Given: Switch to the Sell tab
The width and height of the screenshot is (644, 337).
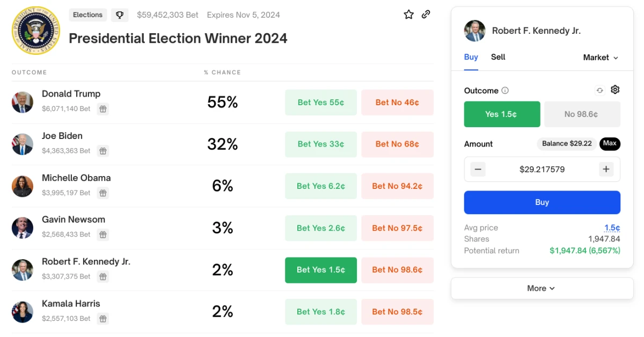Looking at the screenshot, I should pos(498,57).
